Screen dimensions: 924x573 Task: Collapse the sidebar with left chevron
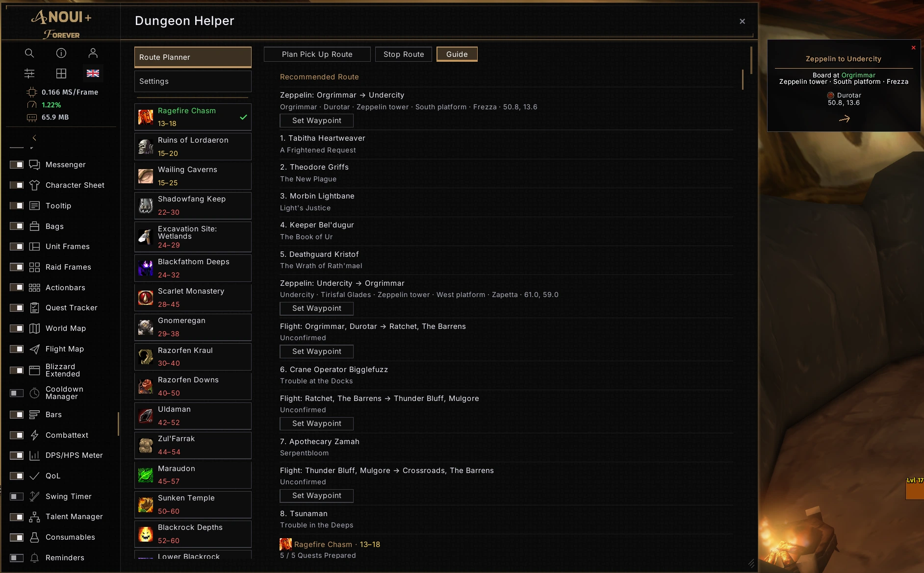pyautogui.click(x=34, y=138)
